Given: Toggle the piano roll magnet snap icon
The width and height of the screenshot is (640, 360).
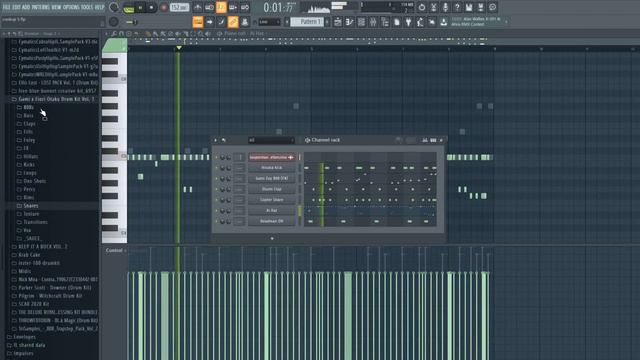Looking at the screenshot, I should [122, 34].
